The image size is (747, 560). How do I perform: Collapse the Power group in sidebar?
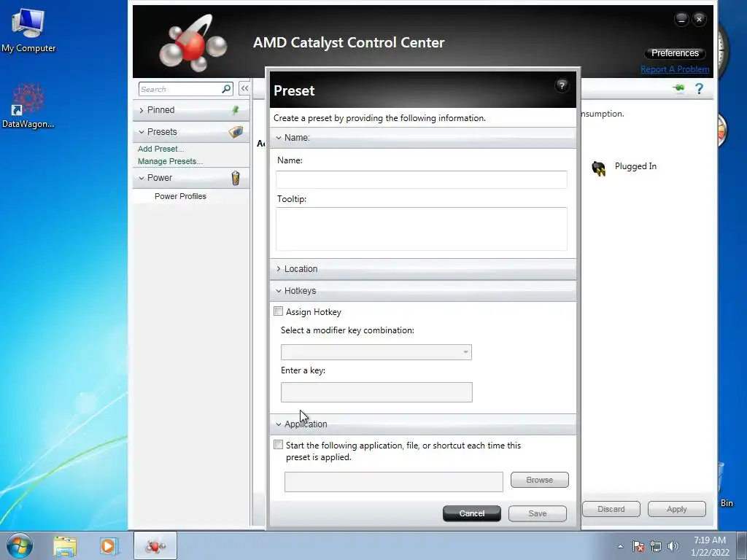[x=142, y=178]
